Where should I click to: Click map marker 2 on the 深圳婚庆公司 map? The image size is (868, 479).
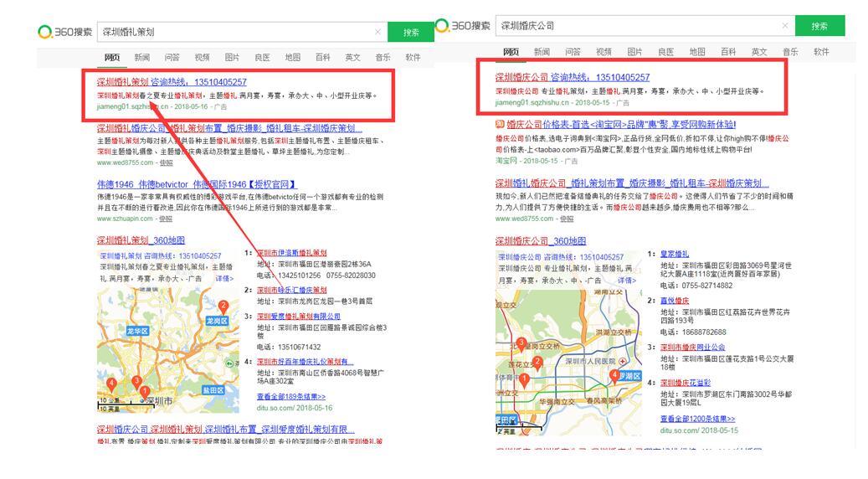(537, 363)
